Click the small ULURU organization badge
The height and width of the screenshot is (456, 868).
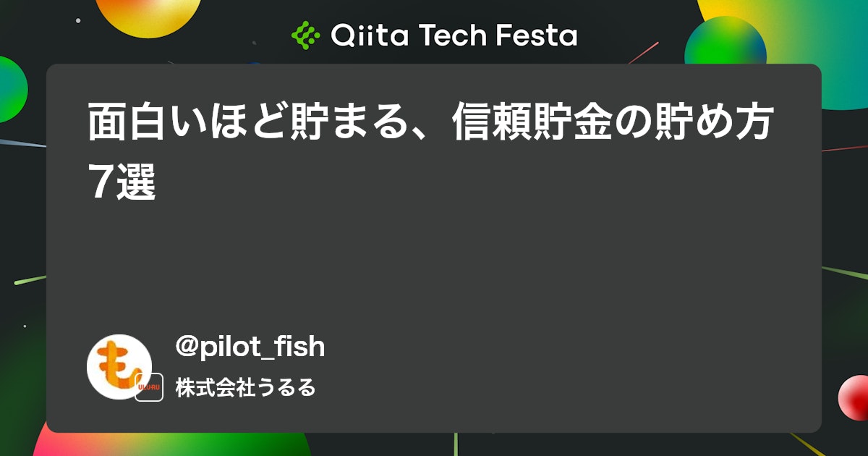tap(149, 387)
